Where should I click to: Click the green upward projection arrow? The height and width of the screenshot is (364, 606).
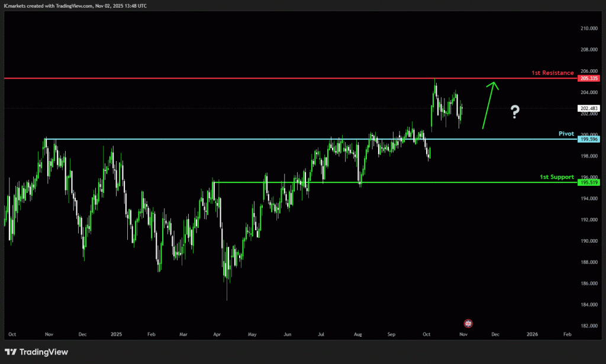coord(489,104)
